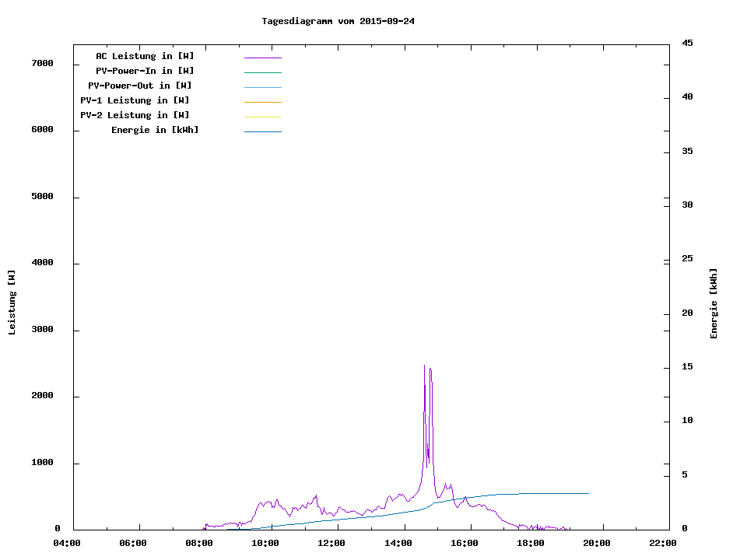Image resolution: width=747 pixels, height=560 pixels.
Task: Click the purple AC Leistung legend line sample
Action: coord(262,58)
